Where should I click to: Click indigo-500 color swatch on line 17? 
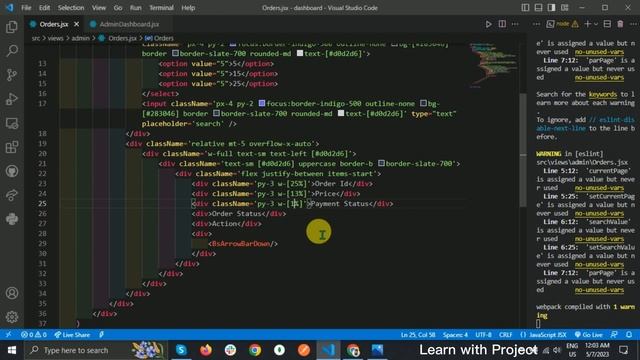pos(262,104)
